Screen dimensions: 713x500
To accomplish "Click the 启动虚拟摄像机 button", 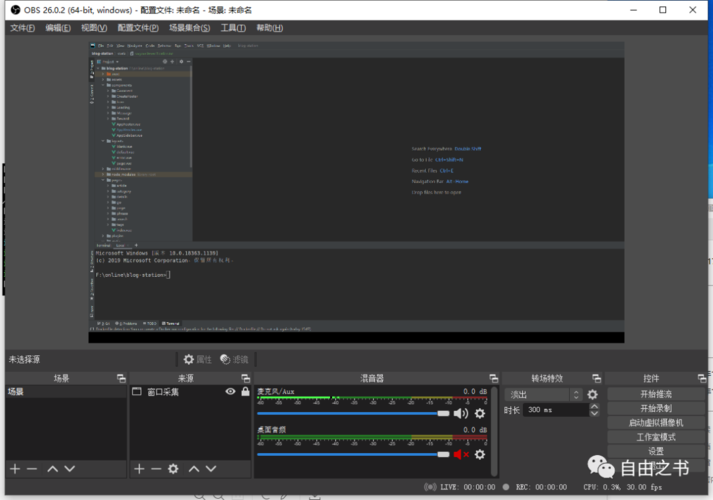I will pyautogui.click(x=656, y=423).
